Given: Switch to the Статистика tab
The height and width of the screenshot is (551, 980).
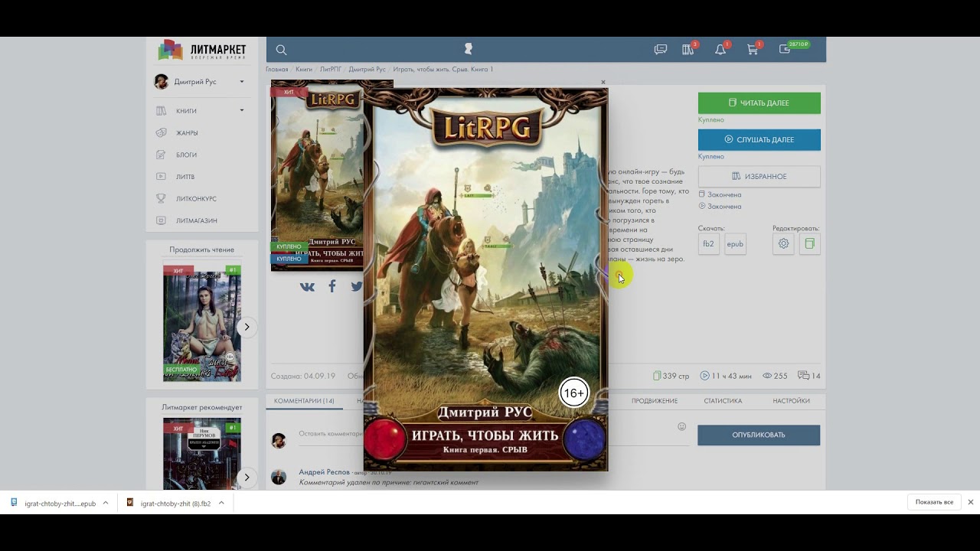Looking at the screenshot, I should [x=723, y=400].
